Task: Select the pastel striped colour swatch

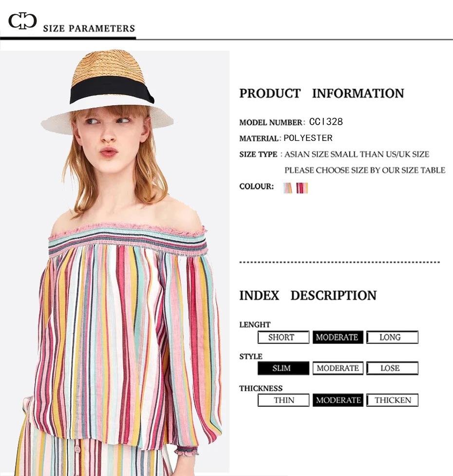Action: [288, 188]
